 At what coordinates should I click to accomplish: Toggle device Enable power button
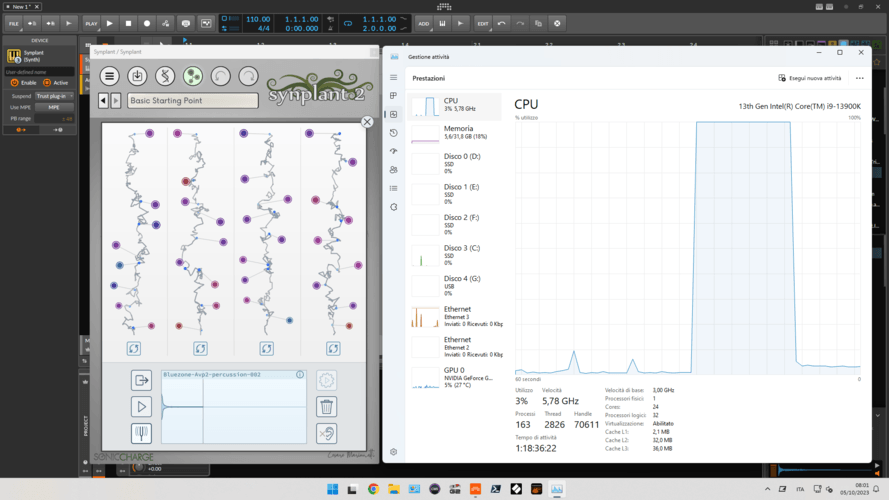[15, 83]
